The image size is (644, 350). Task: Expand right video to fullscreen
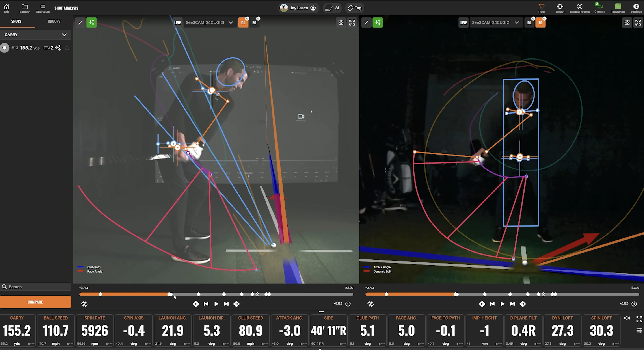(638, 22)
